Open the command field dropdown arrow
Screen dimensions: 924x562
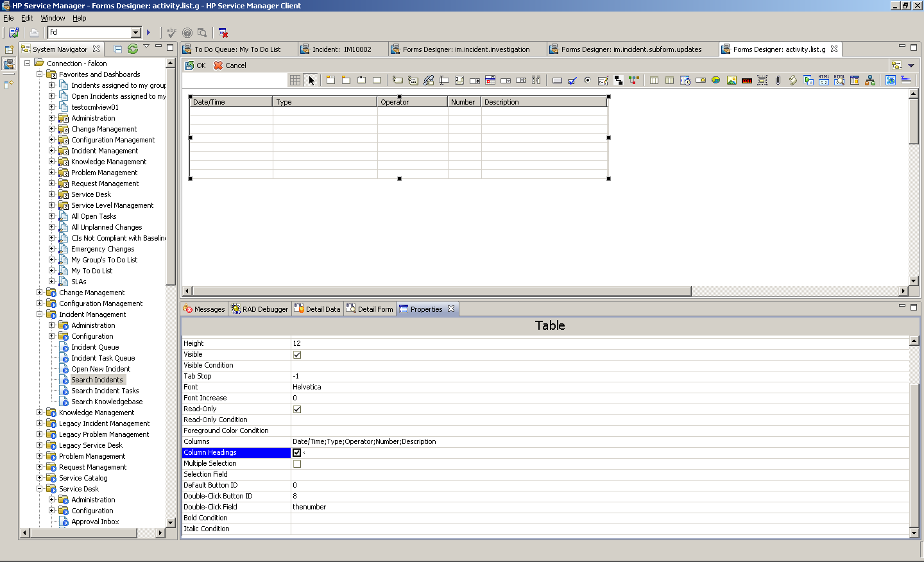tap(136, 32)
